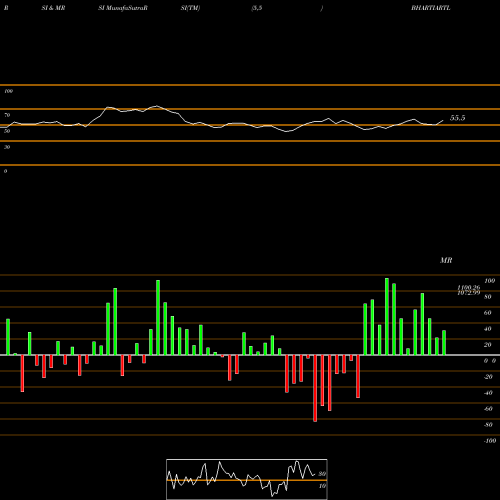
Task: Click the MR axis label 40
Action: coord(487,329)
